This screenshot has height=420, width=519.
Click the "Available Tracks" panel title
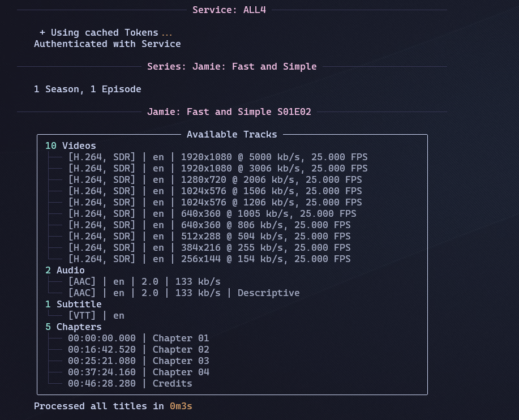tap(232, 134)
